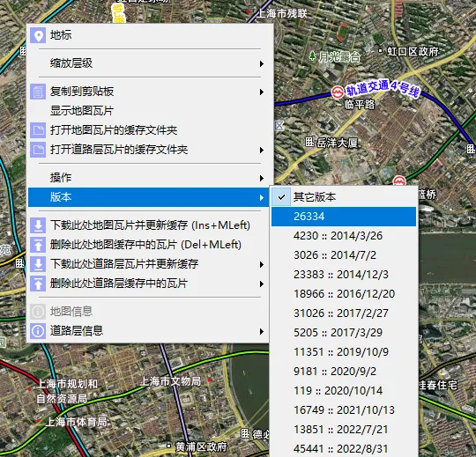Click the 上海市残联 map label
Image resolution: width=476 pixels, height=457 pixels.
(282, 13)
